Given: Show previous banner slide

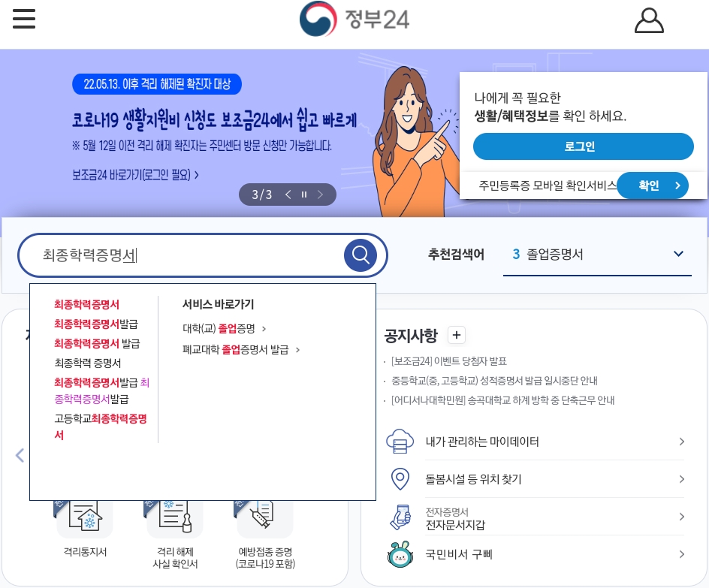Looking at the screenshot, I should 288,194.
